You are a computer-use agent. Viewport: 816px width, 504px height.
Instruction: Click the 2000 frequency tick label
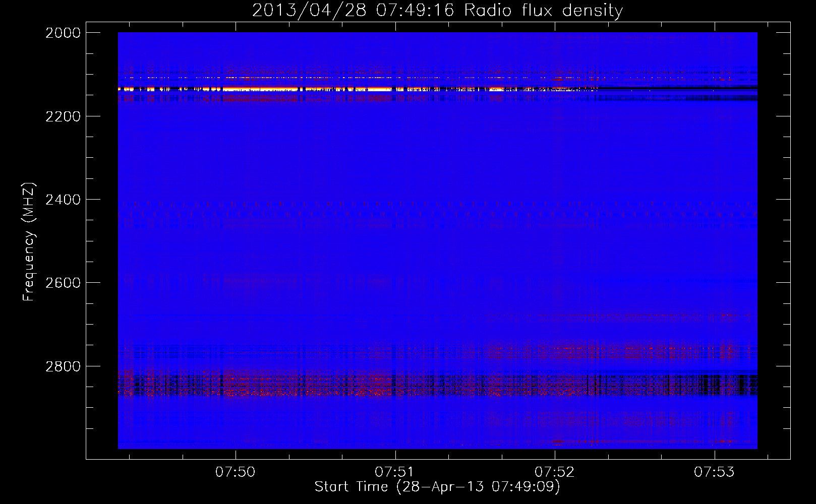pyautogui.click(x=63, y=33)
